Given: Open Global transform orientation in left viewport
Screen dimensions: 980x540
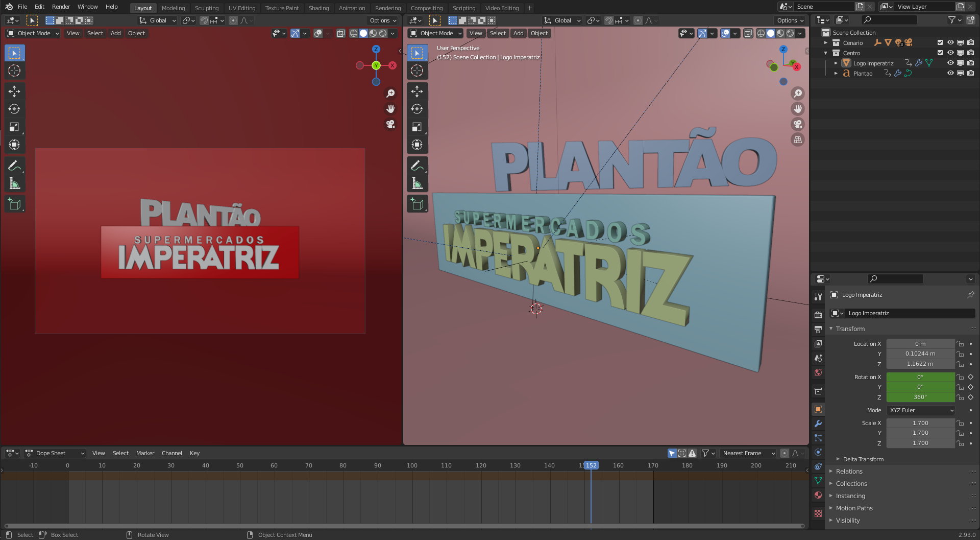Looking at the screenshot, I should point(158,20).
